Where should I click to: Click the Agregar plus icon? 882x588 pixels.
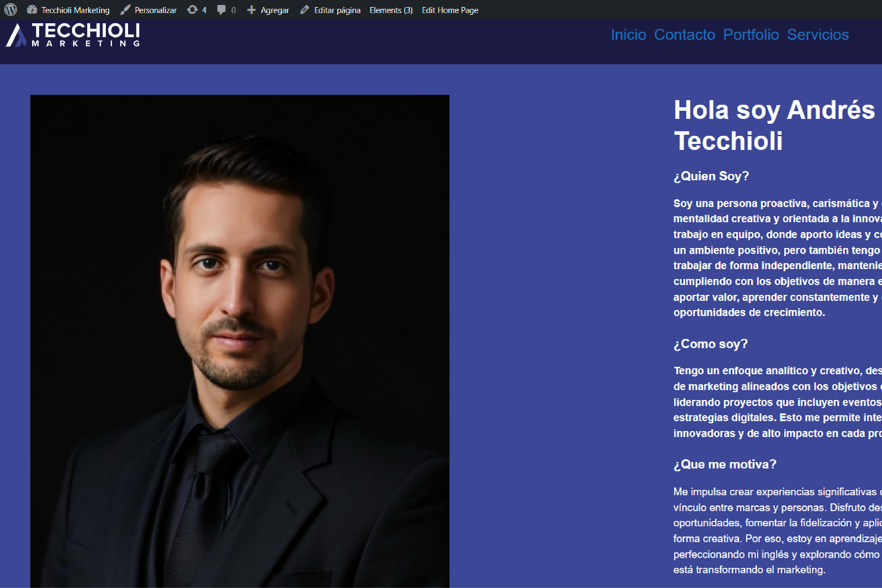(251, 10)
